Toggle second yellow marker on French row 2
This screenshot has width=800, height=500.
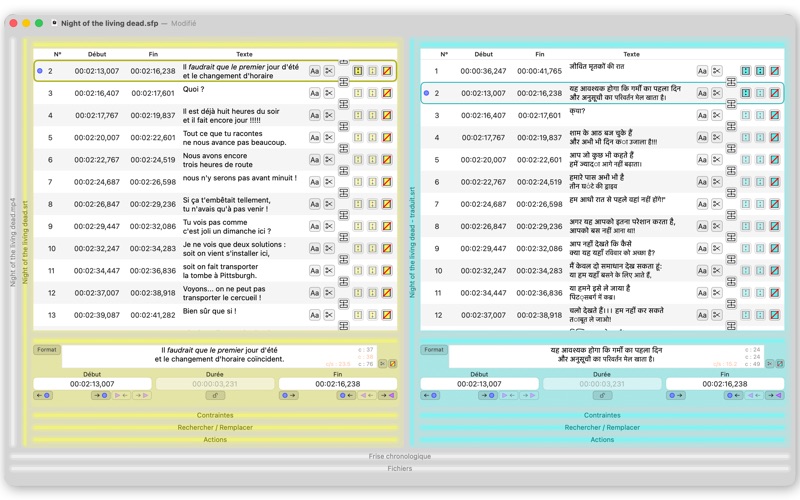click(x=372, y=71)
